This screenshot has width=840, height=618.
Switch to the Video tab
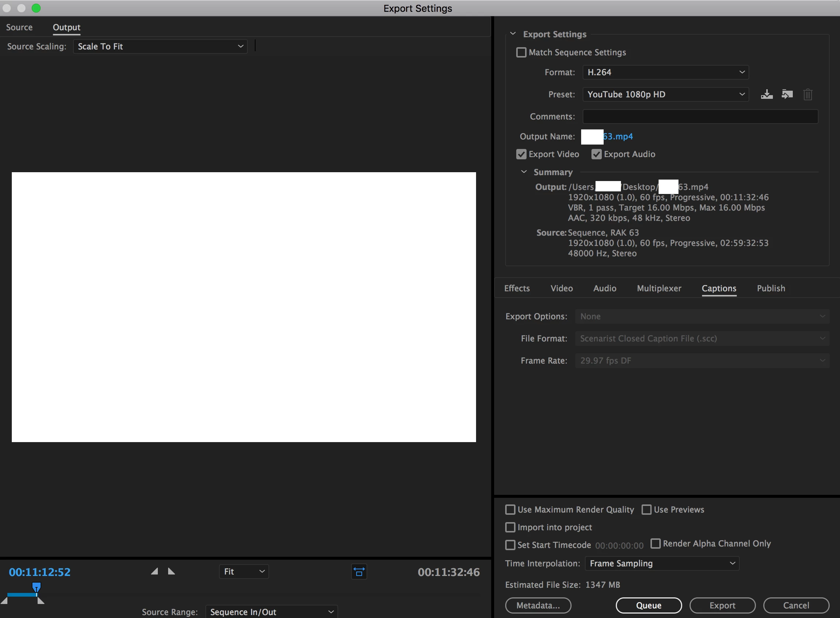point(561,288)
